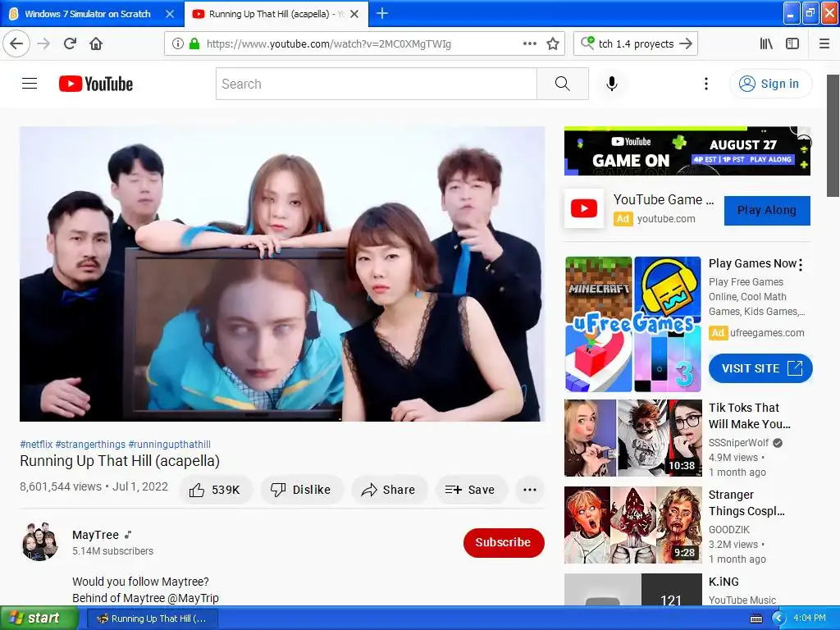
Task: Subscribe to the MayTree channel
Action: pos(504,543)
